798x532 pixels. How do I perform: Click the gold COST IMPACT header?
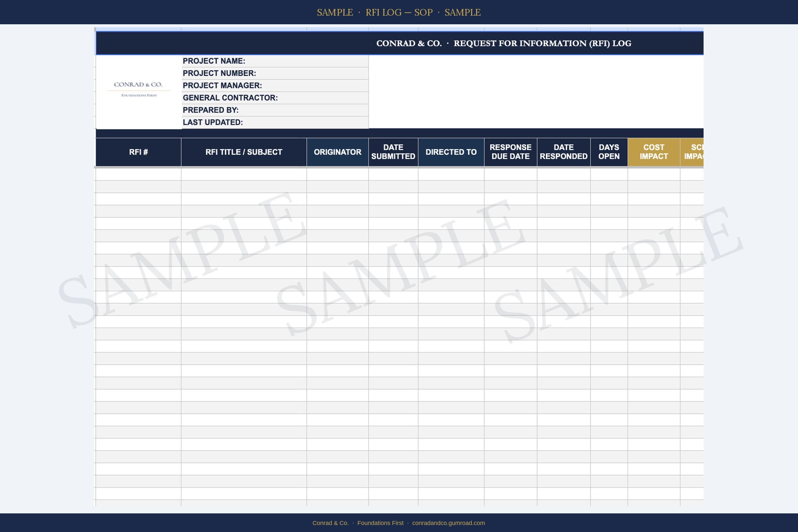tap(654, 152)
